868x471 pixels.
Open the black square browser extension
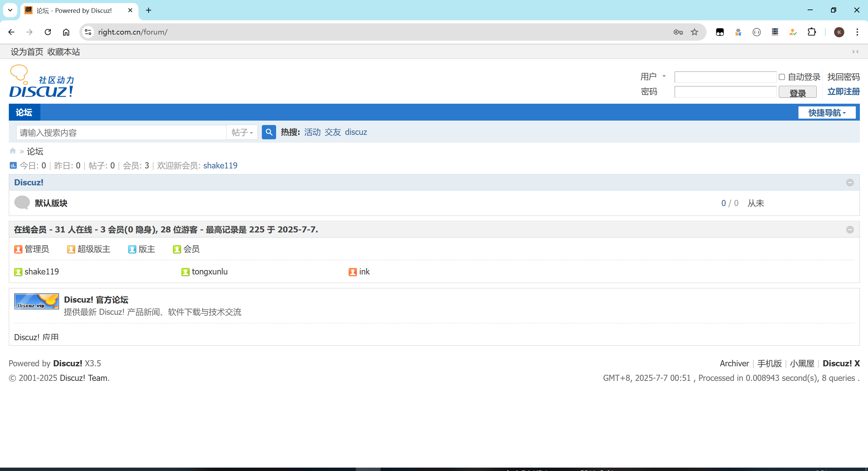pos(720,32)
